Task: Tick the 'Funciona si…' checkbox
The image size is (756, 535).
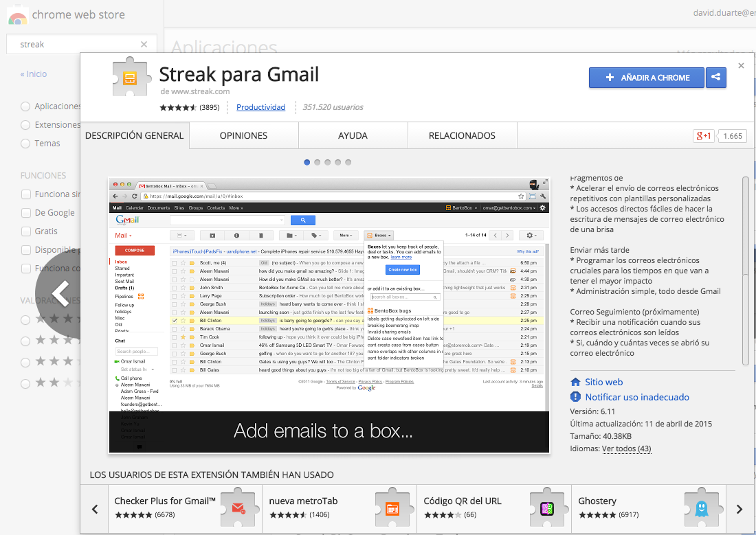Action: (26, 194)
